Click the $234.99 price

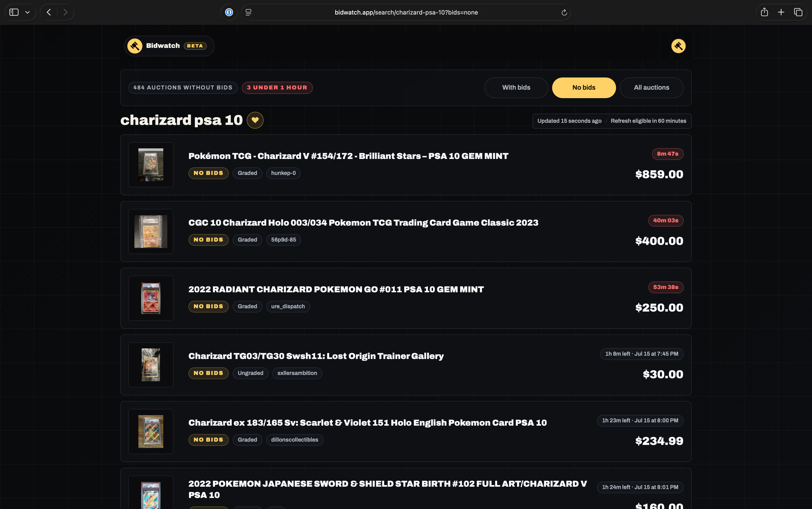[659, 441]
